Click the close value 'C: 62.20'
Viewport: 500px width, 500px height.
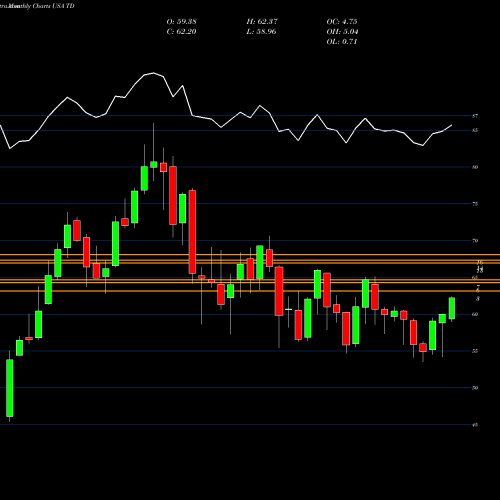[181, 32]
